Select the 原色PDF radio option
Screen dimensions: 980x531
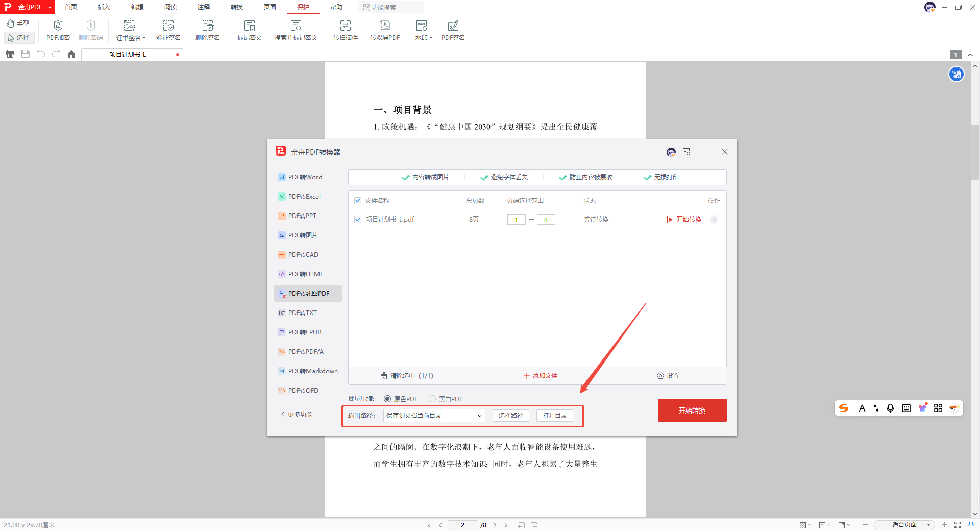(387, 399)
